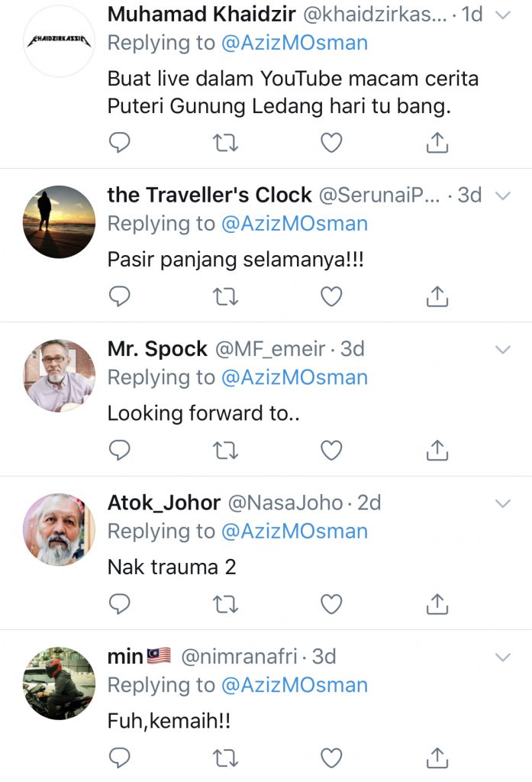Like Mr. Spock's reply

tap(331, 450)
